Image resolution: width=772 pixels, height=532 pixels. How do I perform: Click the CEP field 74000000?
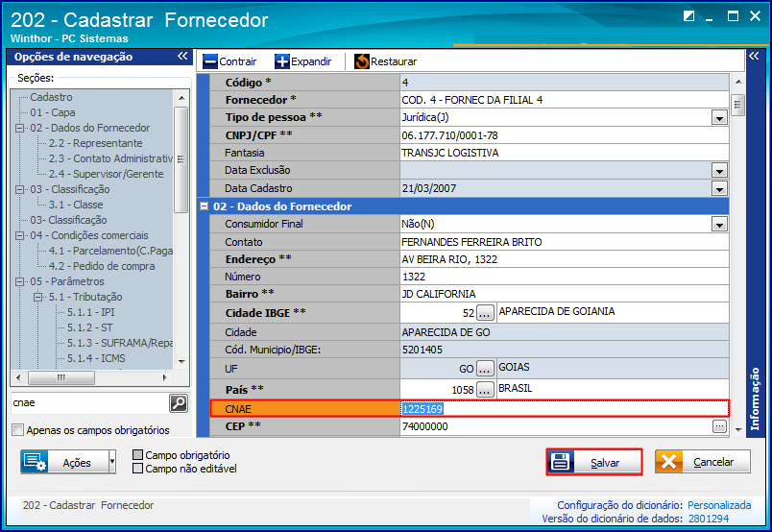[x=556, y=426]
